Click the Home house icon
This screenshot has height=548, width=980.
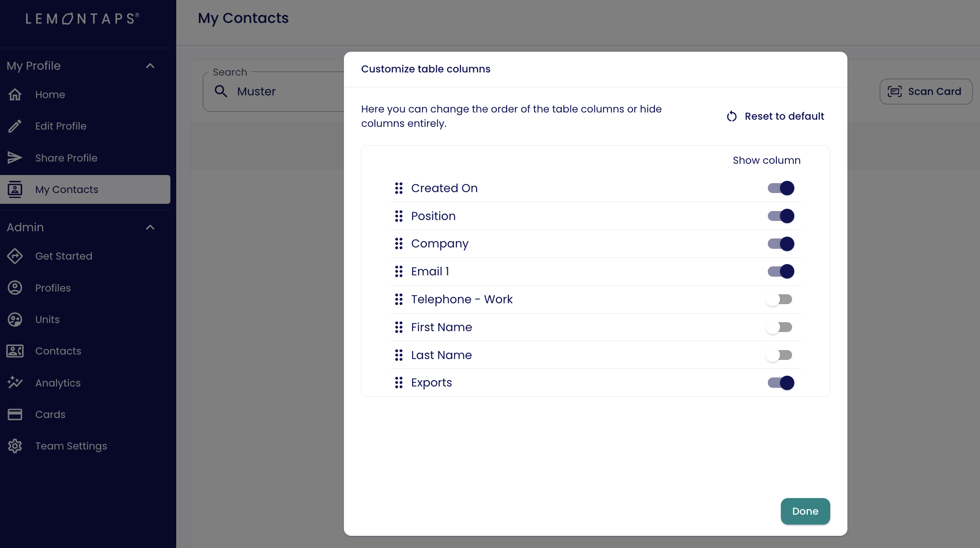click(15, 94)
